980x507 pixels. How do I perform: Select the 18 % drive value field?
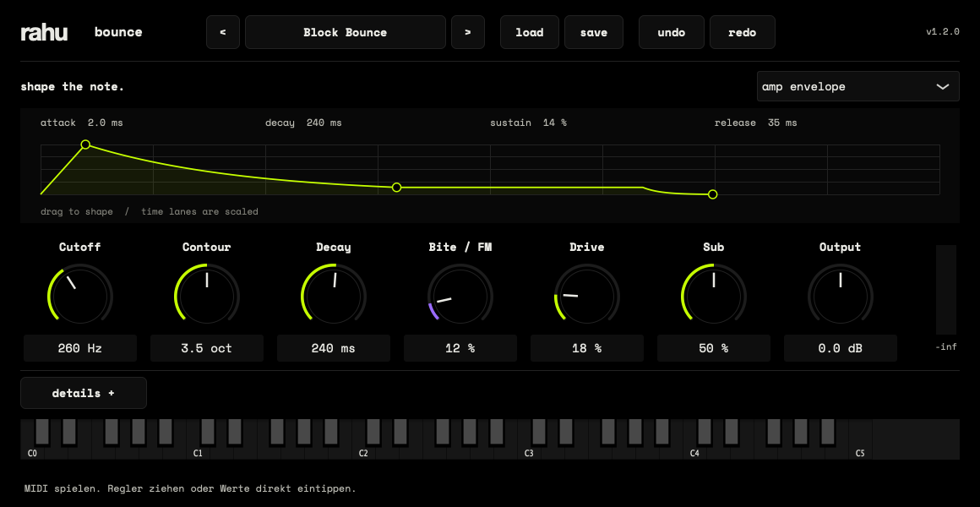point(587,348)
